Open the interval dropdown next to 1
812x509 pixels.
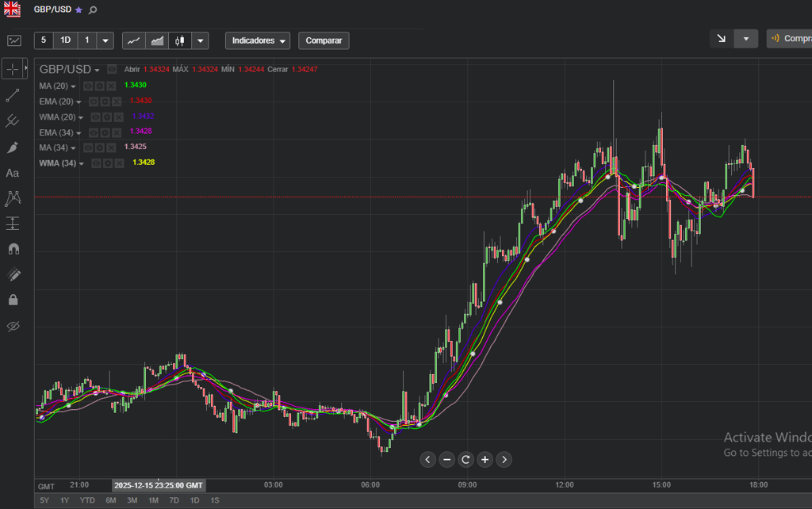[x=105, y=40]
